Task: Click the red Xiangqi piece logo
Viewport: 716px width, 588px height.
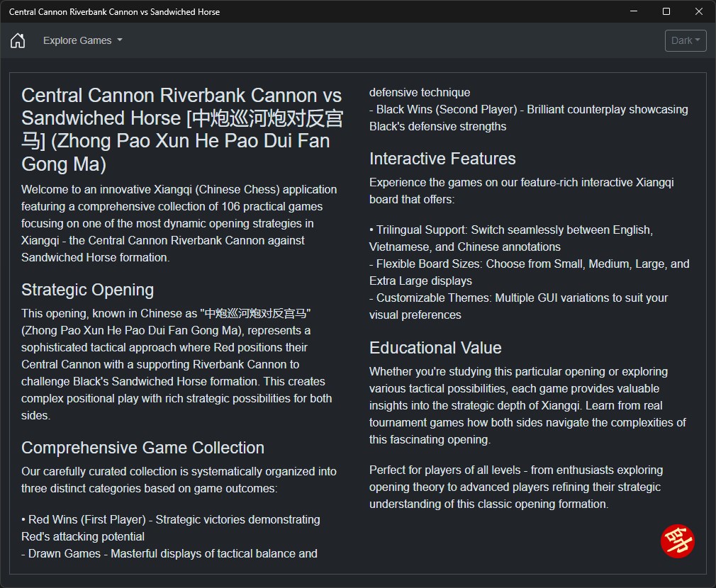Action: 677,541
